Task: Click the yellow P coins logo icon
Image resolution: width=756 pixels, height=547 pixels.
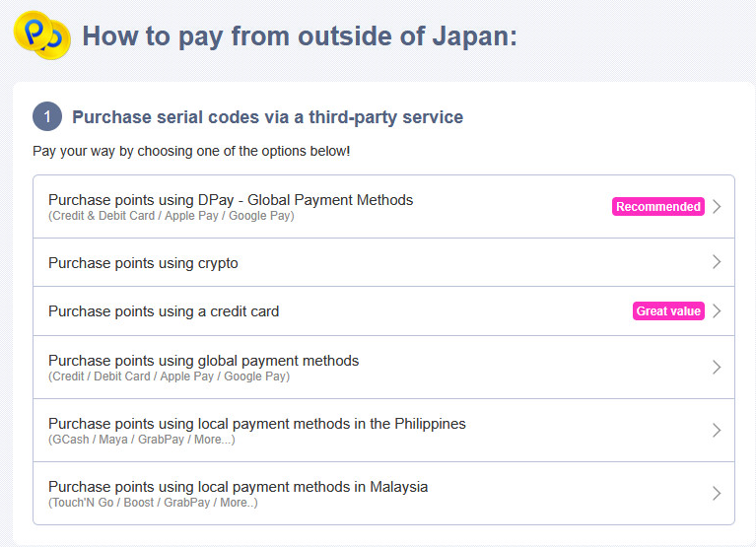Action: [x=41, y=34]
